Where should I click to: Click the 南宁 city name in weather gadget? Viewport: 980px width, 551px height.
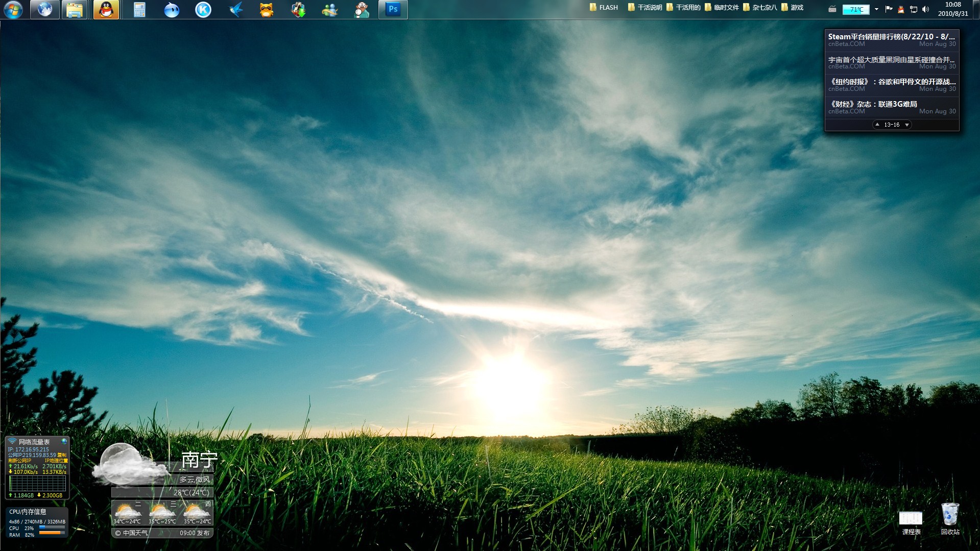pyautogui.click(x=199, y=460)
